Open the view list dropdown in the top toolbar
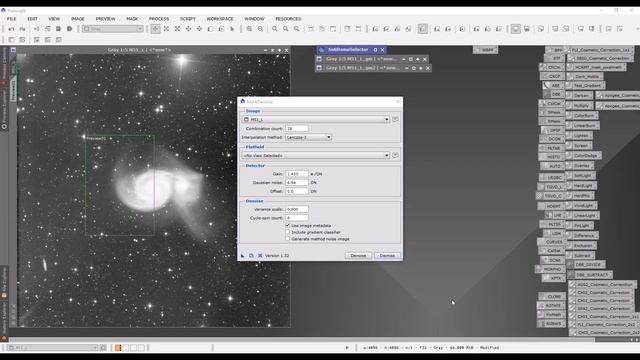Image resolution: width=640 pixels, height=360 pixels. (x=113, y=29)
